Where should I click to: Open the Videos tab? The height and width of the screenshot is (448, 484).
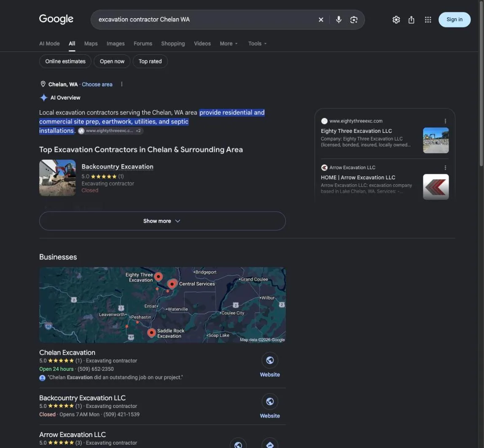(202, 43)
